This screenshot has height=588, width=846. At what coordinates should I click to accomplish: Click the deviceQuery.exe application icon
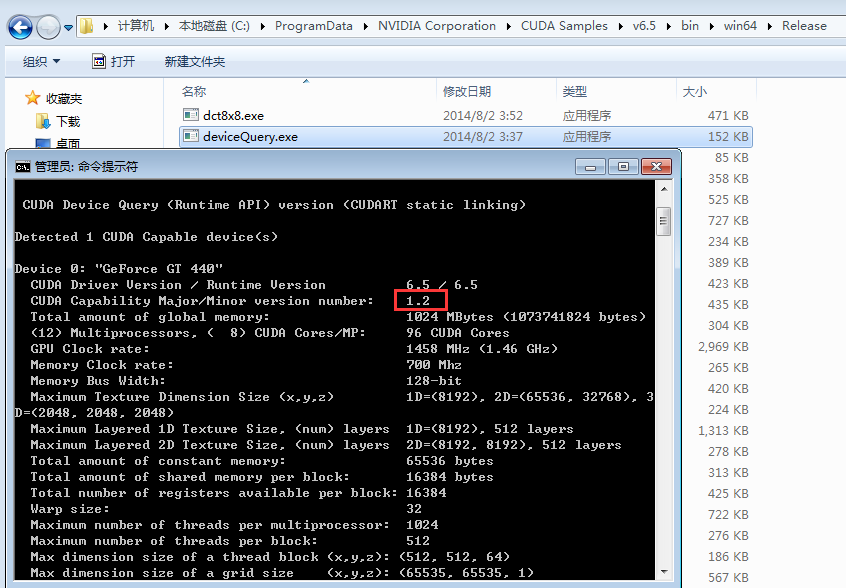(x=191, y=136)
